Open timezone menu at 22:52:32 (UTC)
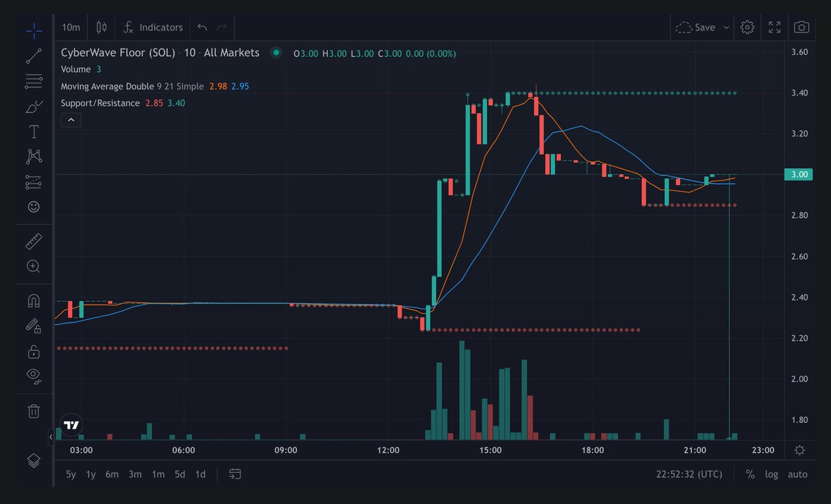 click(x=689, y=474)
